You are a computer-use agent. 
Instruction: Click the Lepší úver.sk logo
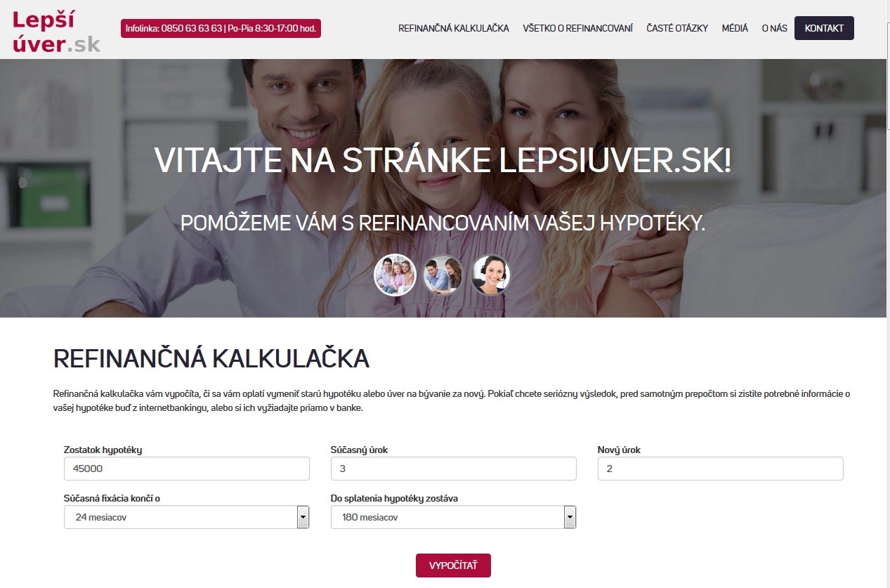click(x=57, y=32)
